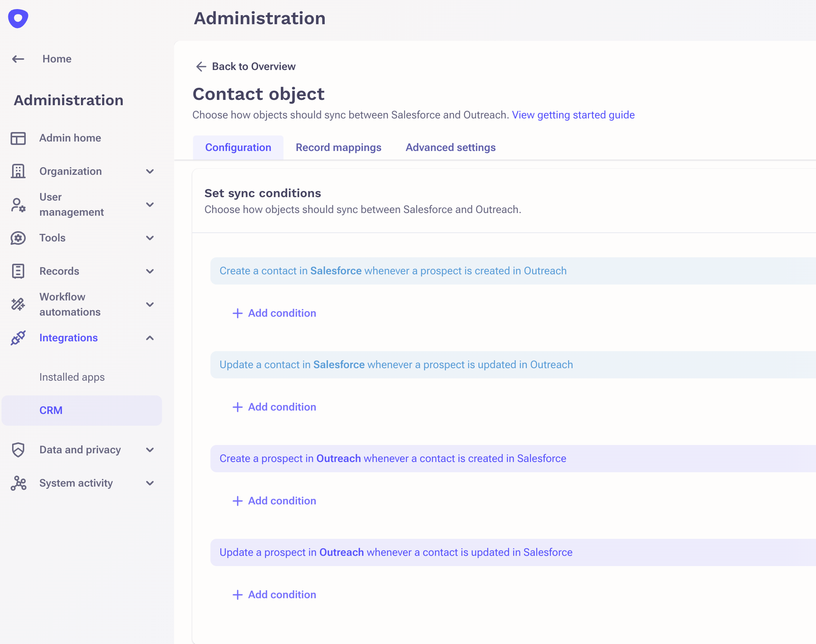Collapse the Integrations section chevron
The height and width of the screenshot is (644, 816).
click(x=150, y=338)
